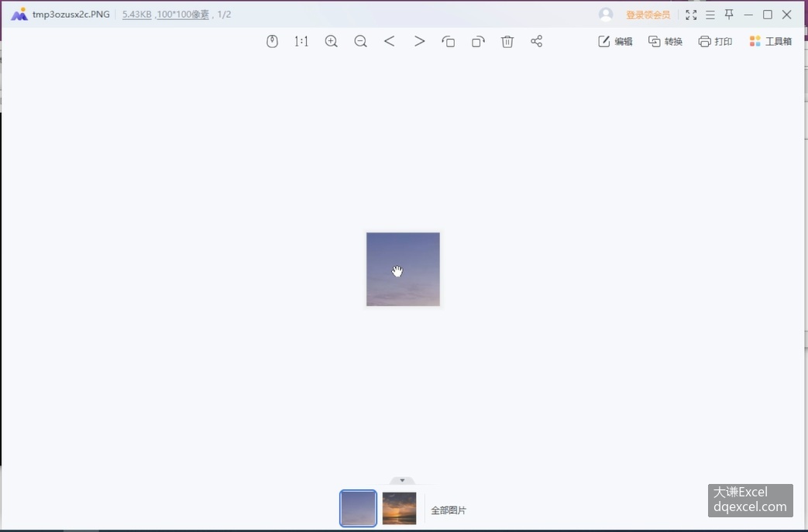Share the image via share icon
The height and width of the screenshot is (532, 808).
tap(536, 41)
